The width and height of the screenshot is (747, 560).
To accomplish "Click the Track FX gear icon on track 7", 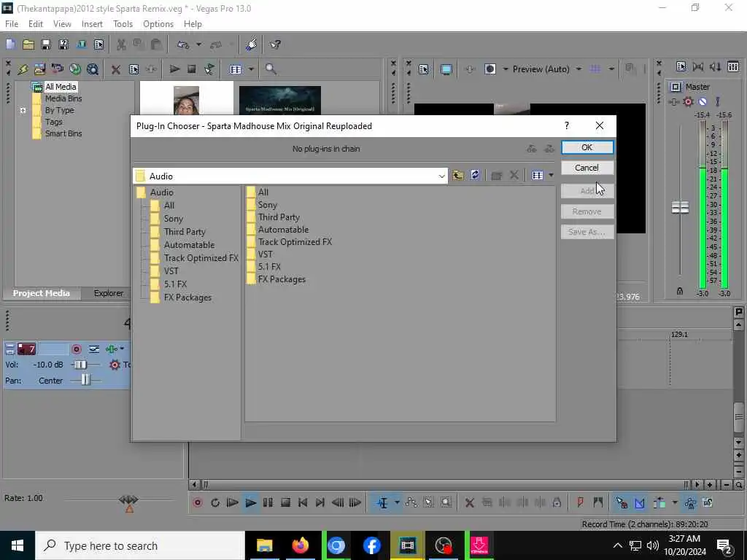I will [x=115, y=365].
